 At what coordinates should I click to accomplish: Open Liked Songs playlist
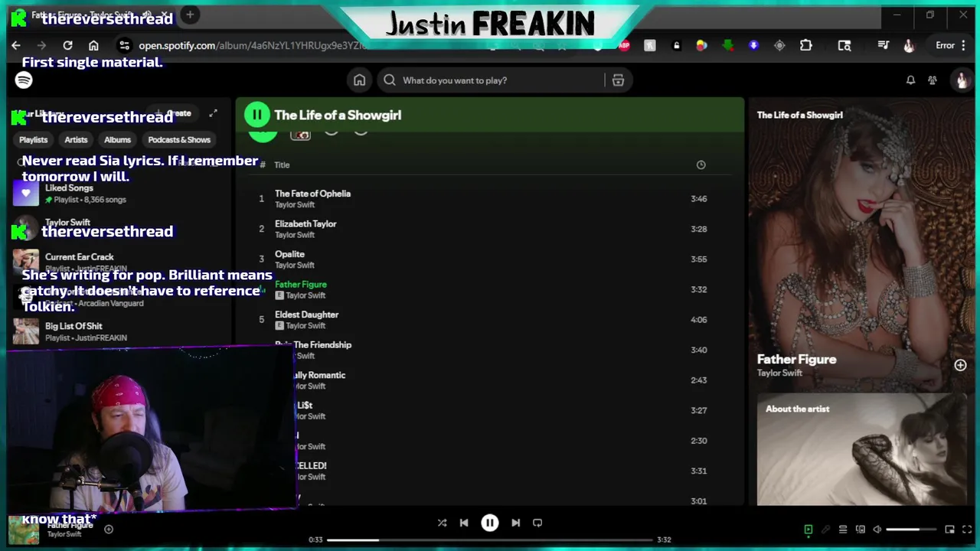pyautogui.click(x=119, y=194)
